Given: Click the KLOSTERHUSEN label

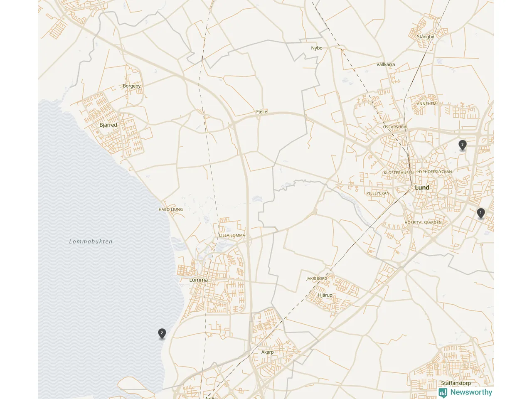Looking at the screenshot, I should [x=399, y=172].
